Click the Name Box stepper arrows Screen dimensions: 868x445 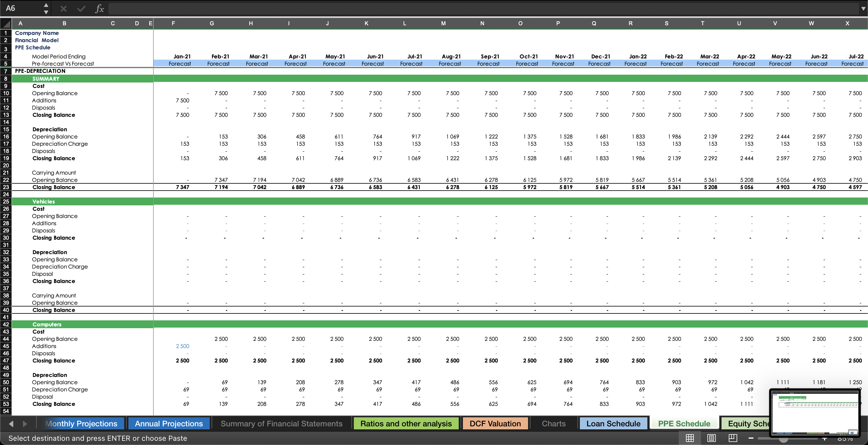point(46,8)
